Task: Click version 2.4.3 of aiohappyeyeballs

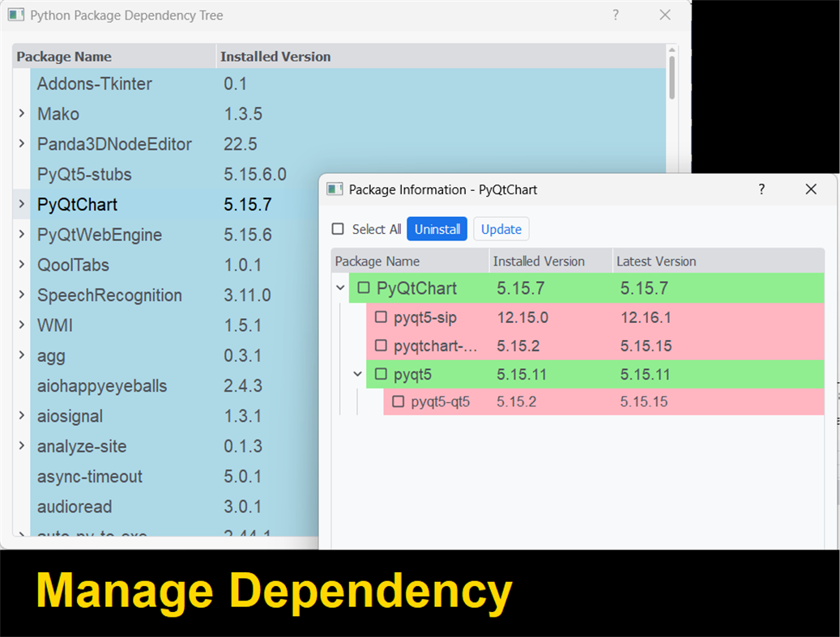Action: pos(243,386)
